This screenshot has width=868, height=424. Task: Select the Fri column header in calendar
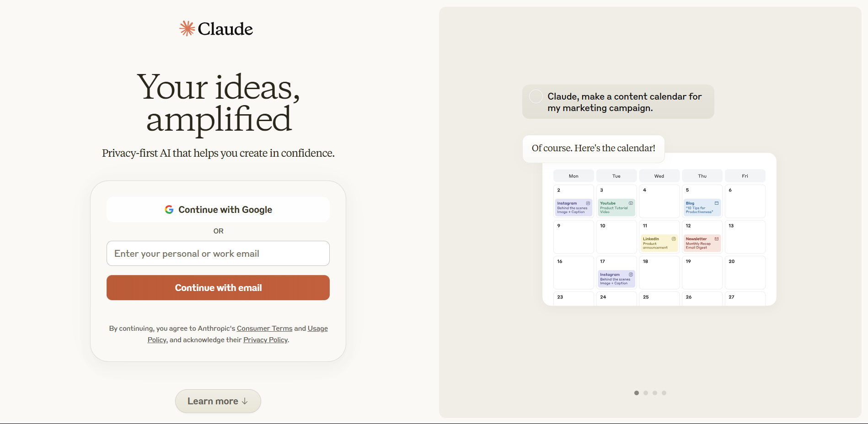pos(745,176)
